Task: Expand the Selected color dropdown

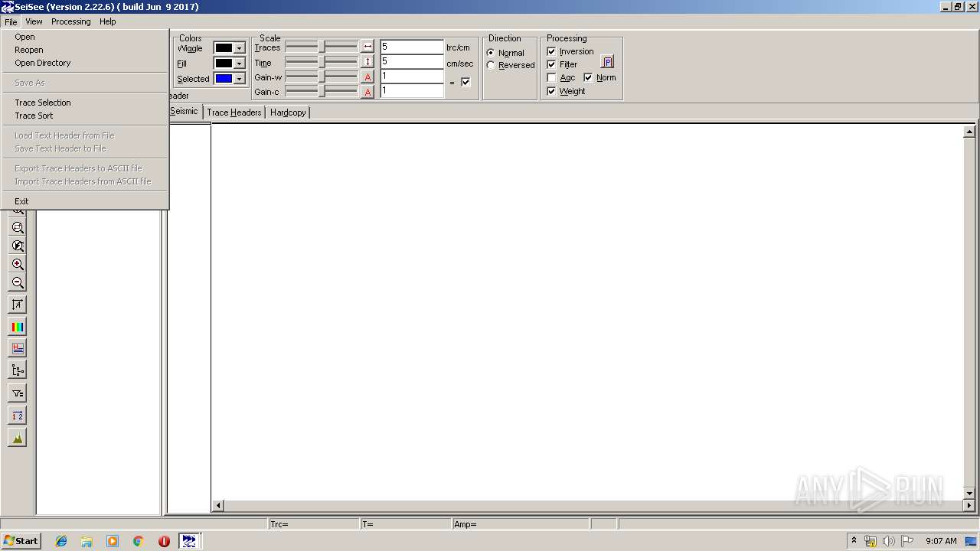Action: click(x=239, y=79)
